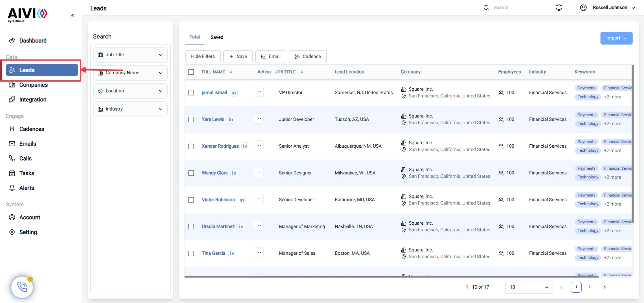The width and height of the screenshot is (644, 303).
Task: Open notifications bell icon
Action: click(559, 7)
